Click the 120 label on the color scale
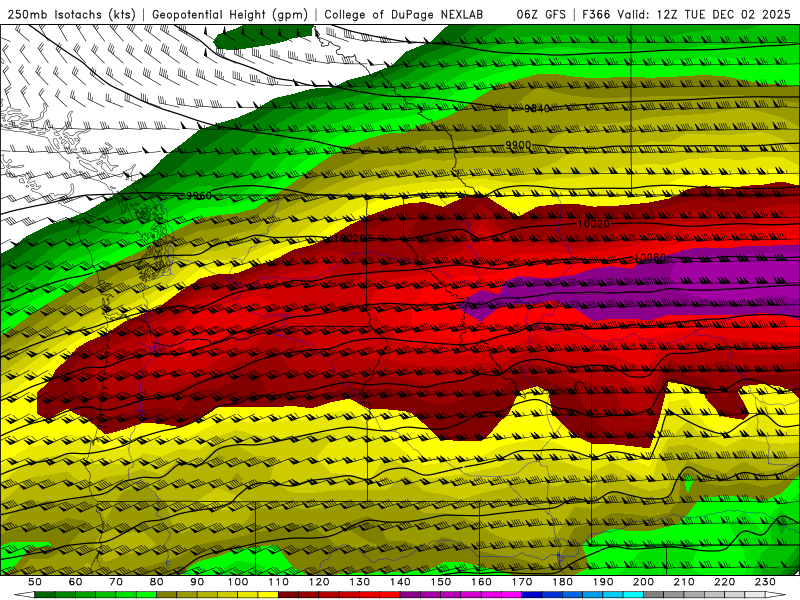The width and height of the screenshot is (800, 600). (x=319, y=582)
